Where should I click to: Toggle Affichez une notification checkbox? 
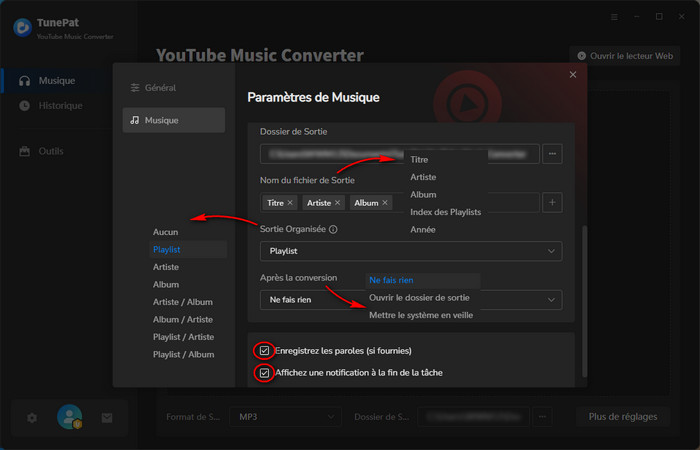tap(264, 372)
